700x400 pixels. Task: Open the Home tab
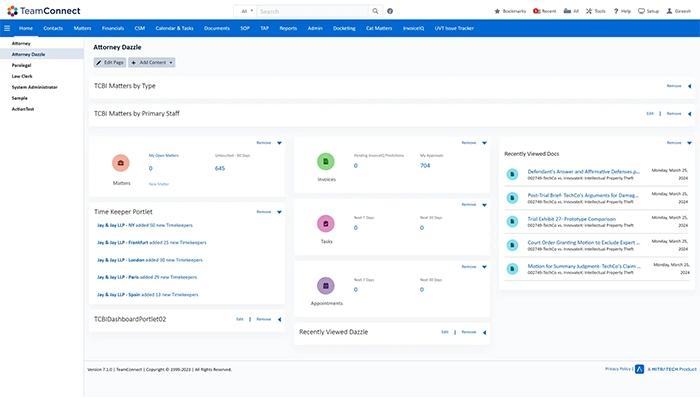coord(26,28)
